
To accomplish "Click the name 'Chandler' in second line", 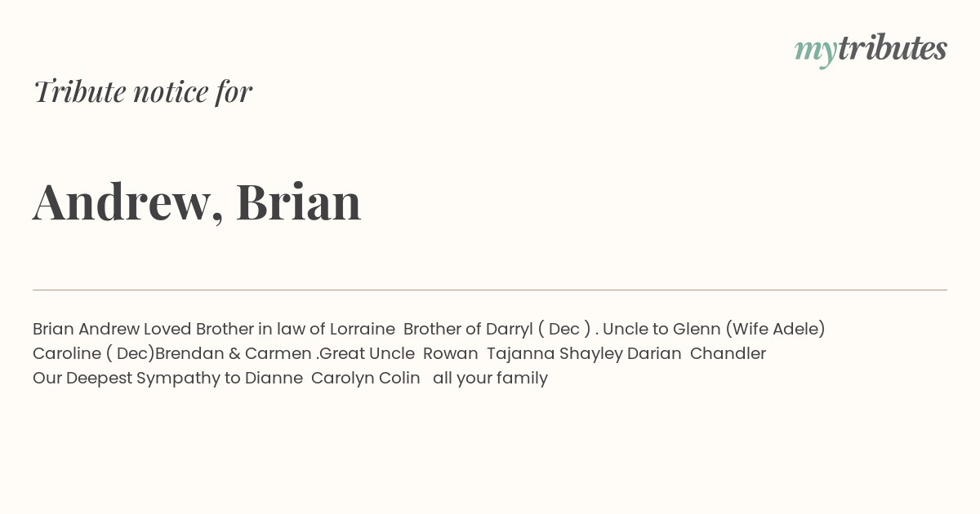I will 728,353.
